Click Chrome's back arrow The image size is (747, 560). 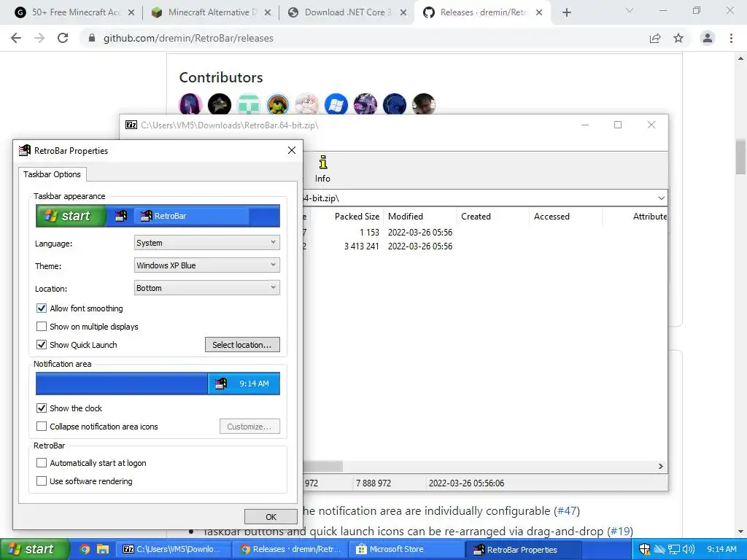pos(16,38)
